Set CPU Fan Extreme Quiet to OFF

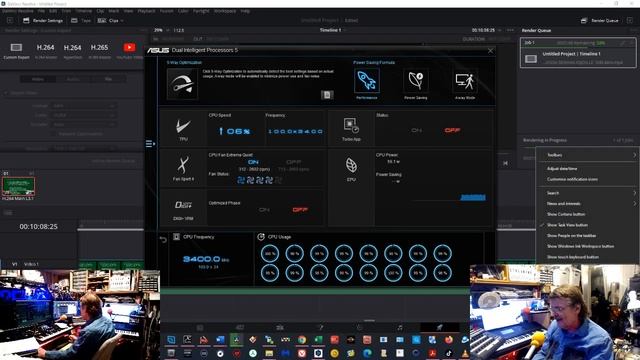click(293, 162)
